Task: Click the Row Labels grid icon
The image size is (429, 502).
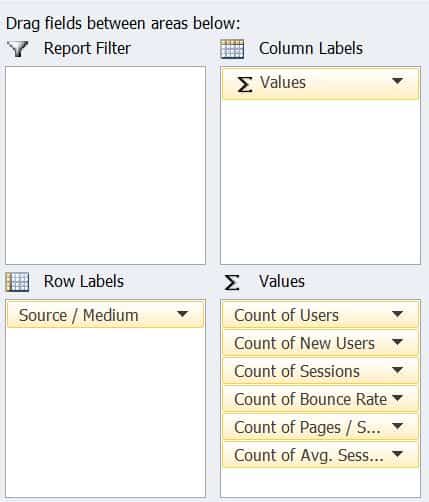Action: 18,282
